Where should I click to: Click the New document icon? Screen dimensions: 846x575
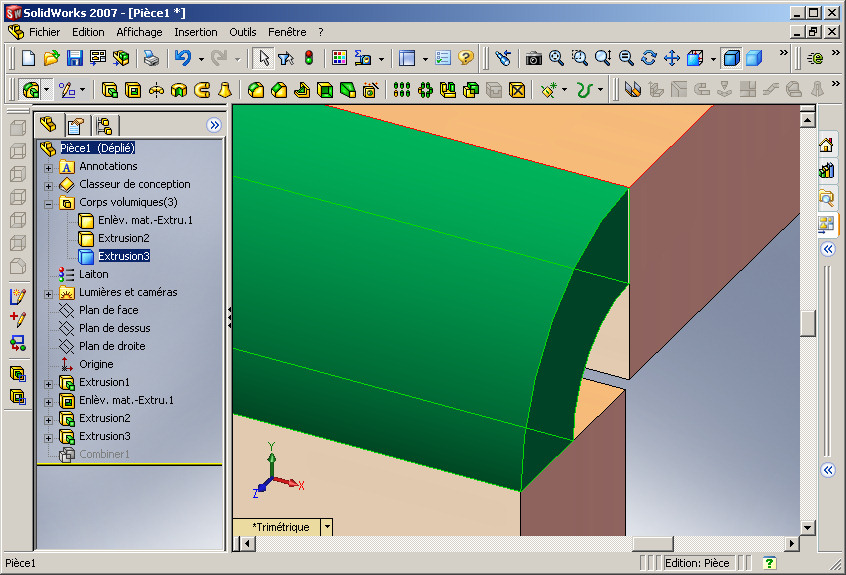[28, 58]
